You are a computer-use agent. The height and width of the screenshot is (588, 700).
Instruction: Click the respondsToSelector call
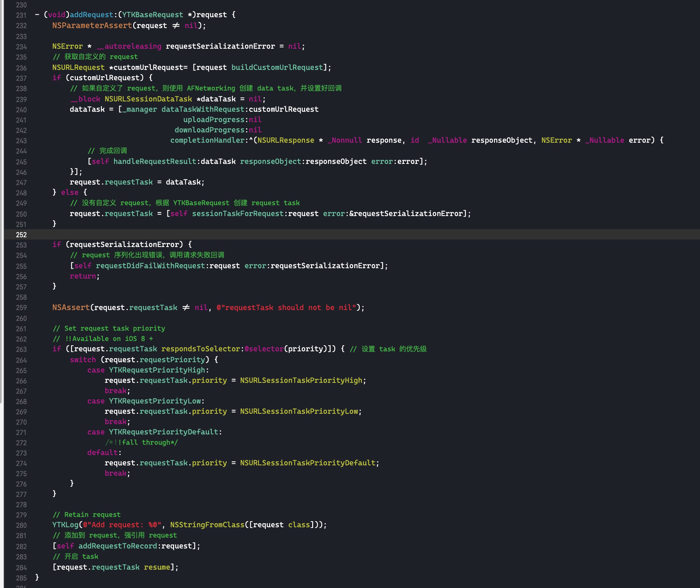click(x=200, y=349)
